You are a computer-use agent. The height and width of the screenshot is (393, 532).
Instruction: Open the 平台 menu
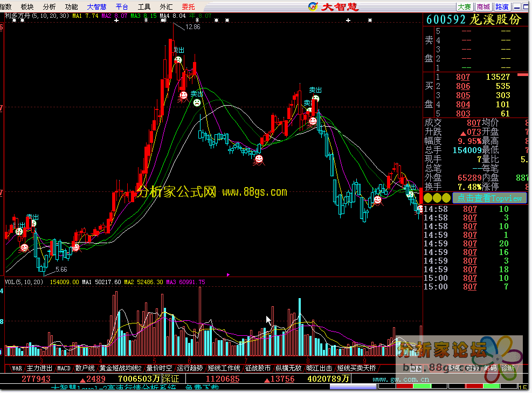click(x=122, y=7)
